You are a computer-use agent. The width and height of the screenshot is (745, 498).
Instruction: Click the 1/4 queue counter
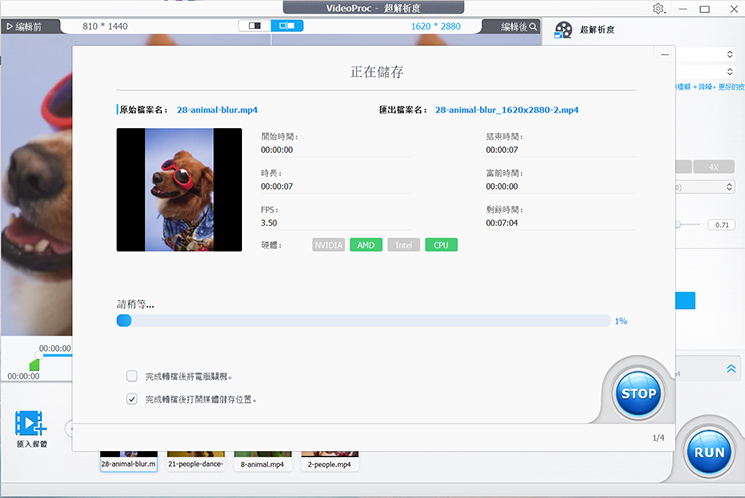pos(658,438)
